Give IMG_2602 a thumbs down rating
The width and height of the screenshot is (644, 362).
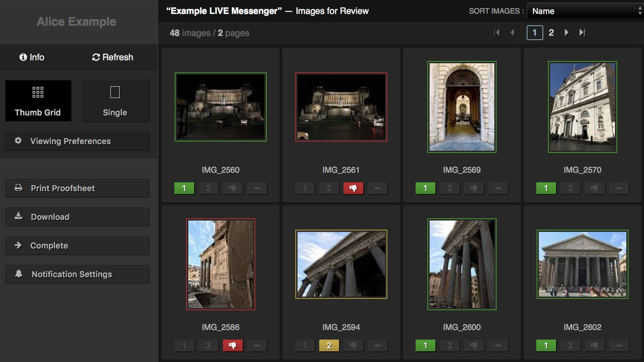click(x=594, y=346)
